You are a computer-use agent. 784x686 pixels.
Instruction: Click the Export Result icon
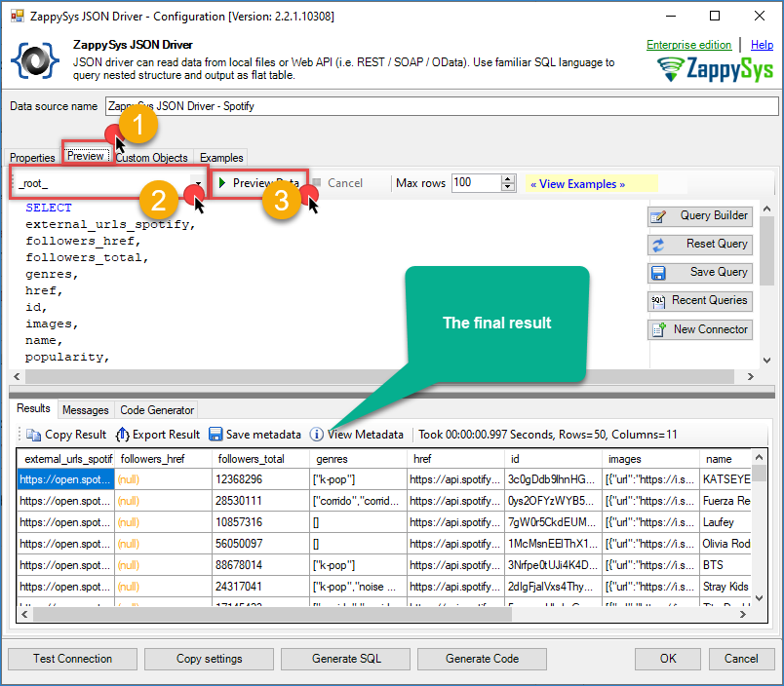point(123,435)
